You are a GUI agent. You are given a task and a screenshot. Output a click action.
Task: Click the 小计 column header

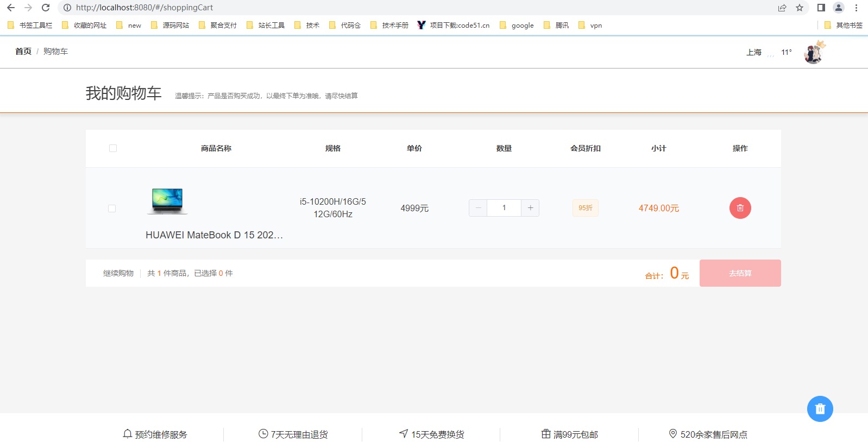(x=659, y=148)
